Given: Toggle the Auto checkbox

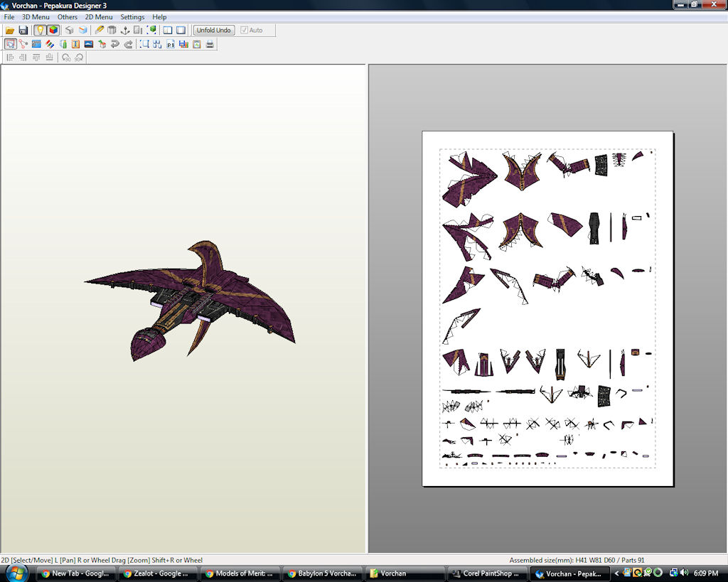Looking at the screenshot, I should click(x=245, y=30).
